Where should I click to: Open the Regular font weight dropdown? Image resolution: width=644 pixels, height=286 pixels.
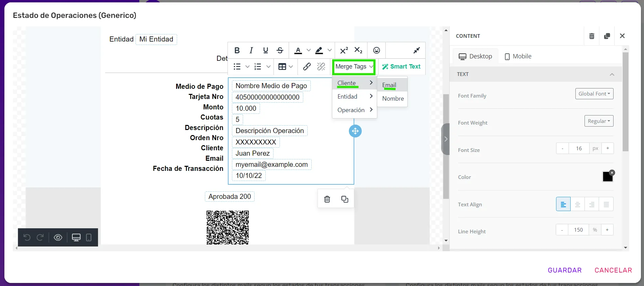click(x=599, y=121)
